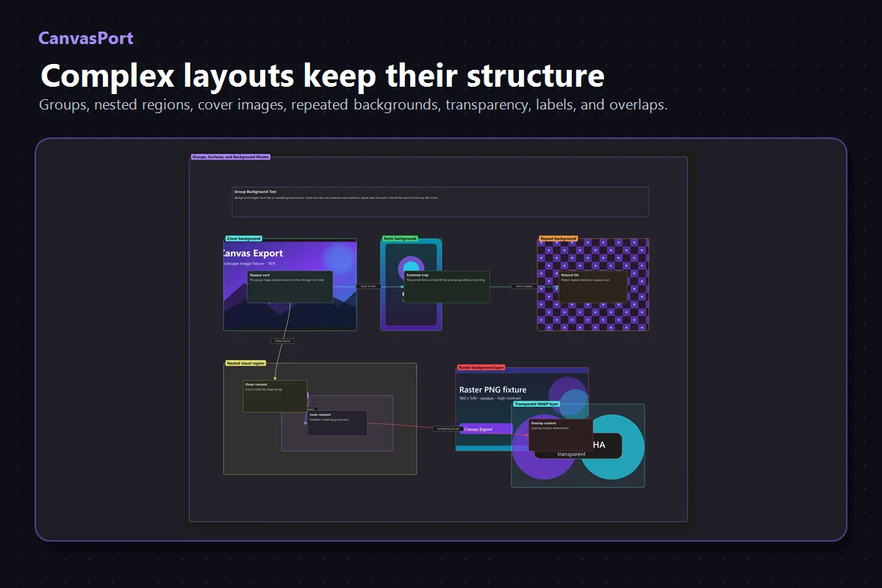Select the 'Natural tile' node
This screenshot has width=882, height=588.
pos(593,287)
